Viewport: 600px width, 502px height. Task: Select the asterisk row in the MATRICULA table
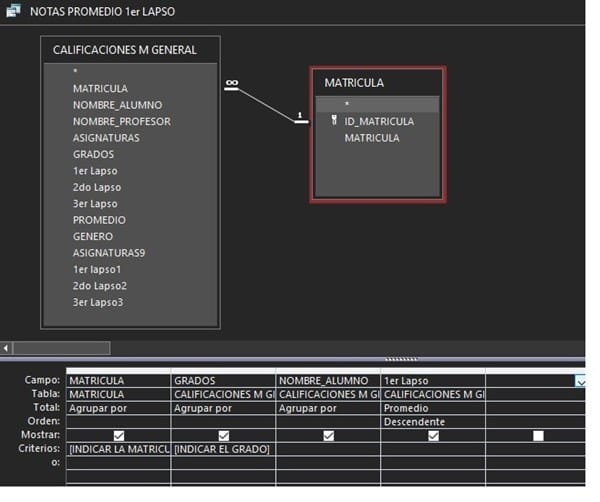click(378, 104)
